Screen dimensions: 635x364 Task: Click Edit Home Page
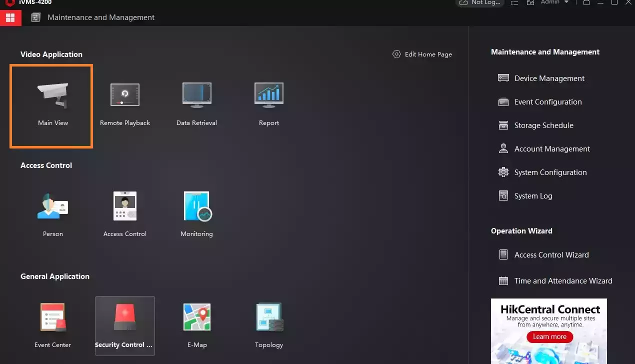(x=422, y=54)
